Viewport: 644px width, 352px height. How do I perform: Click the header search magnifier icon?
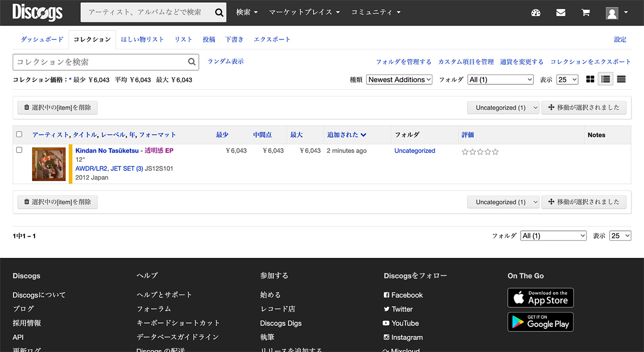coord(219,13)
